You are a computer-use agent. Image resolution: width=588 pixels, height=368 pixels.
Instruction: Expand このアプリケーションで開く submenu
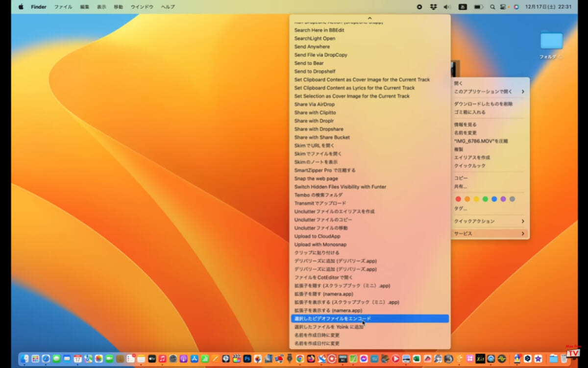(x=490, y=92)
